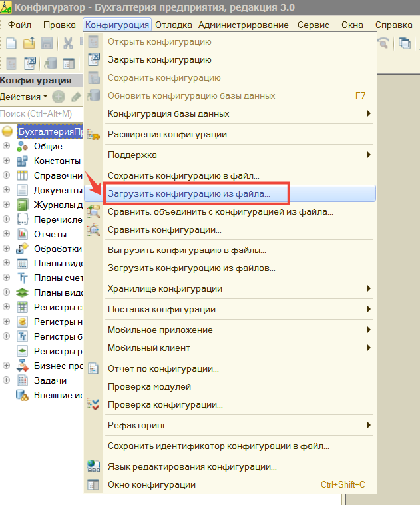This screenshot has width=420, height=505.
Task: Choose Загрузить конфигурацию из файла
Action: pyautogui.click(x=230, y=194)
